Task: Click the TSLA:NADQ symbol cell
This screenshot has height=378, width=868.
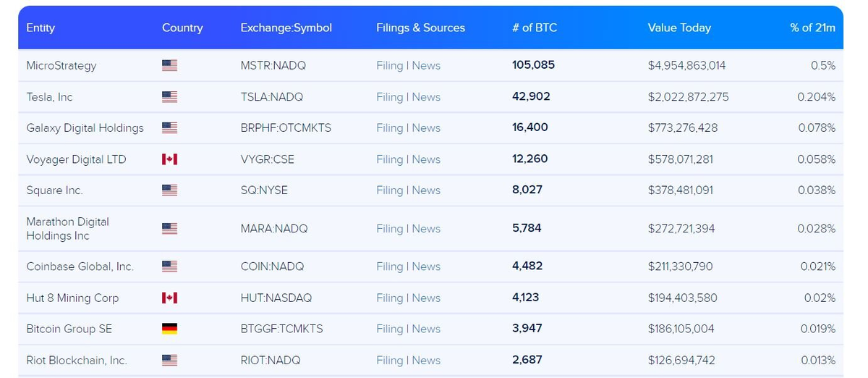Action: tap(272, 96)
